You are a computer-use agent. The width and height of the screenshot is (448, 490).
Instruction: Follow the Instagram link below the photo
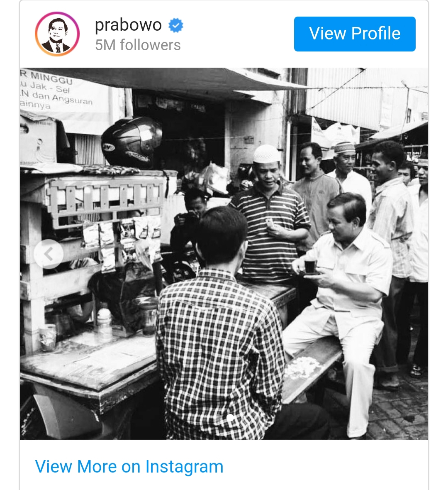pos(129,466)
